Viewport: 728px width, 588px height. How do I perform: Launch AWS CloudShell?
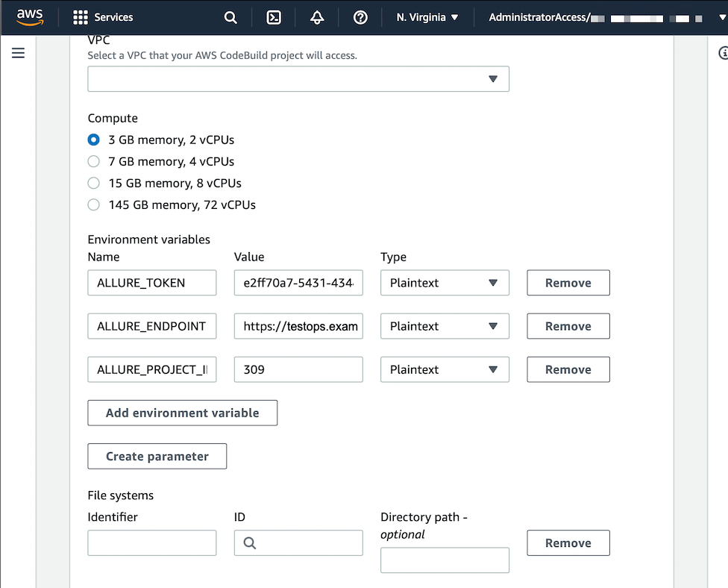click(273, 17)
